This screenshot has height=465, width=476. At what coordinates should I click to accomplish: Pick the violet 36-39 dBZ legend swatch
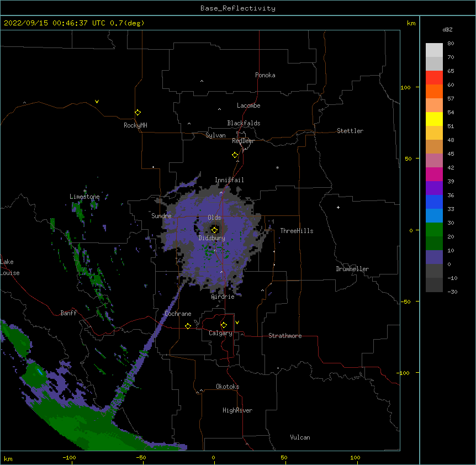click(x=434, y=188)
